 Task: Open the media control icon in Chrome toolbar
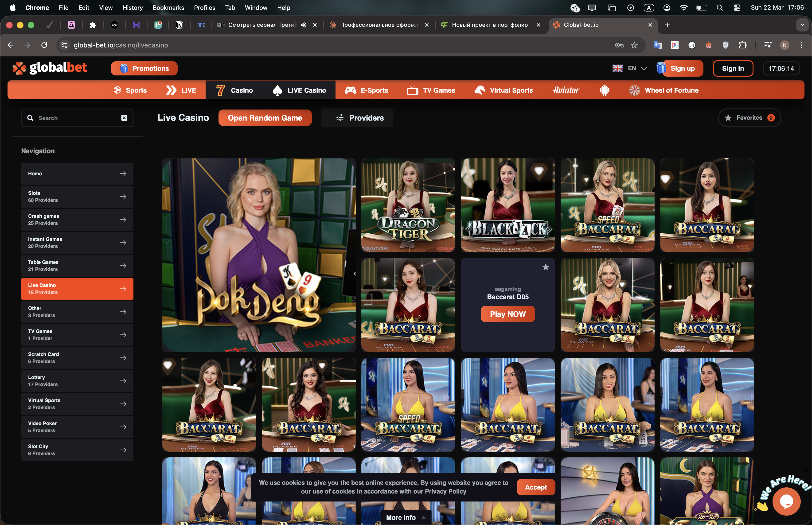point(768,45)
